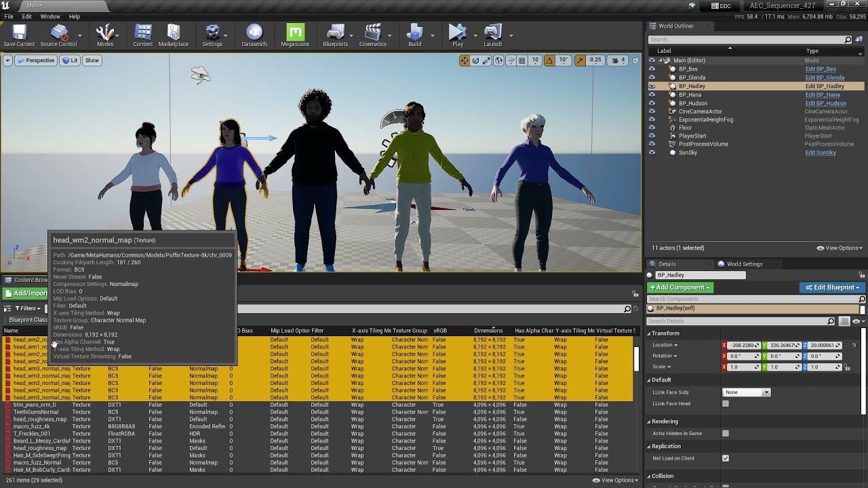
Task: Open the Marketplace toolbar icon
Action: tap(174, 35)
